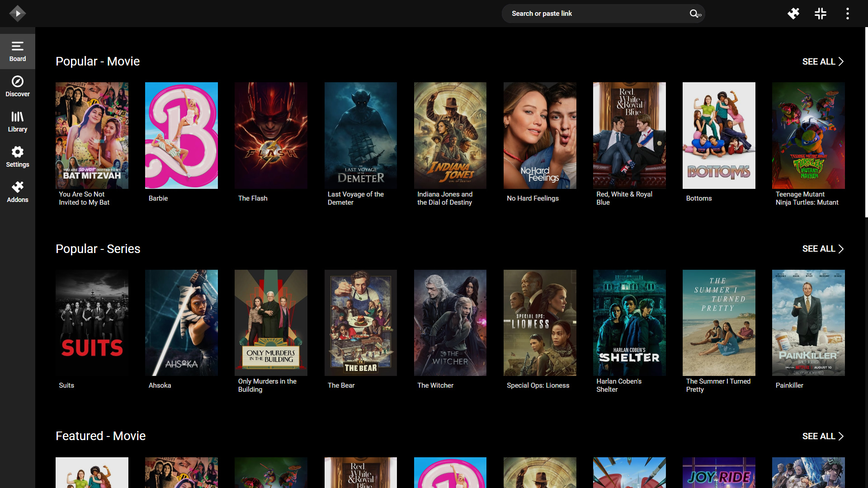Open the Ahsoka series poster
The image size is (868, 488).
pyautogui.click(x=181, y=323)
